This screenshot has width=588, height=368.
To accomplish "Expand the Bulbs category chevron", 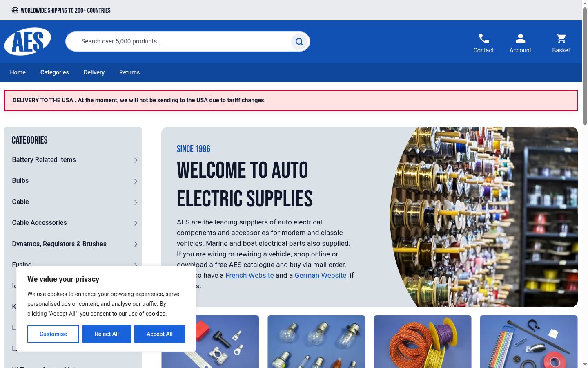I will (x=136, y=181).
